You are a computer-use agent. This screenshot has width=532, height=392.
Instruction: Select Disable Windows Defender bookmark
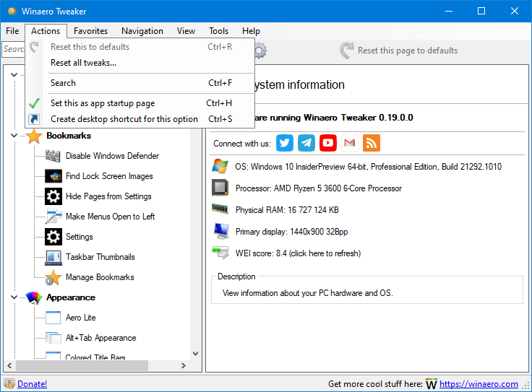point(112,156)
